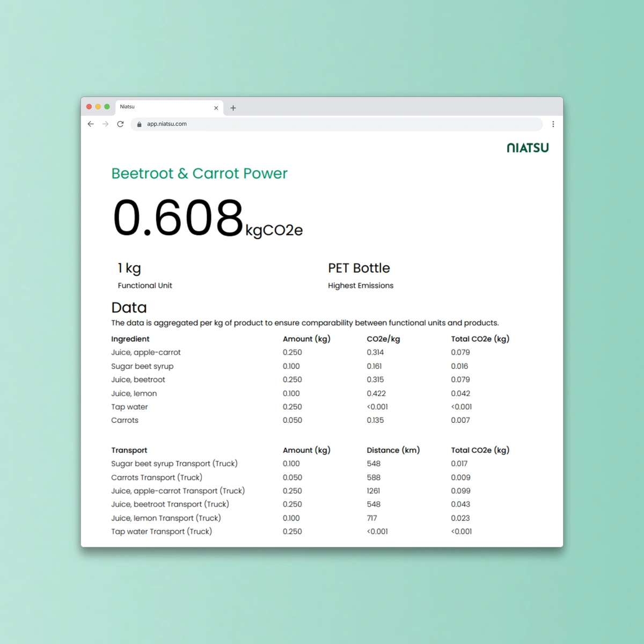Screen dimensions: 644x644
Task: Click the yellow minimize traffic light
Action: [98, 106]
